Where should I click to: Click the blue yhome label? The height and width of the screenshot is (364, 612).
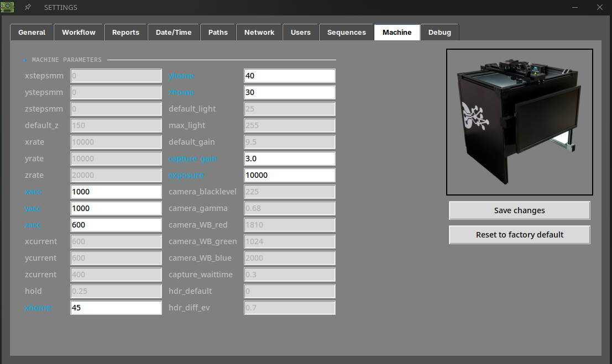click(181, 76)
